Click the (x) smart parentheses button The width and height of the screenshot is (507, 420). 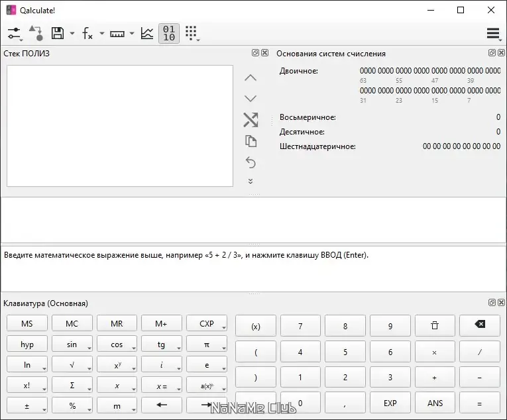pos(255,326)
